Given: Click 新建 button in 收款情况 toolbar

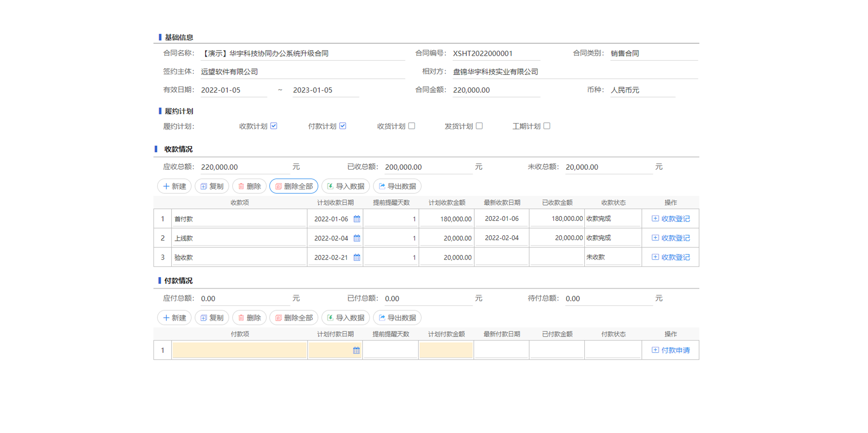Looking at the screenshot, I should pos(174,186).
